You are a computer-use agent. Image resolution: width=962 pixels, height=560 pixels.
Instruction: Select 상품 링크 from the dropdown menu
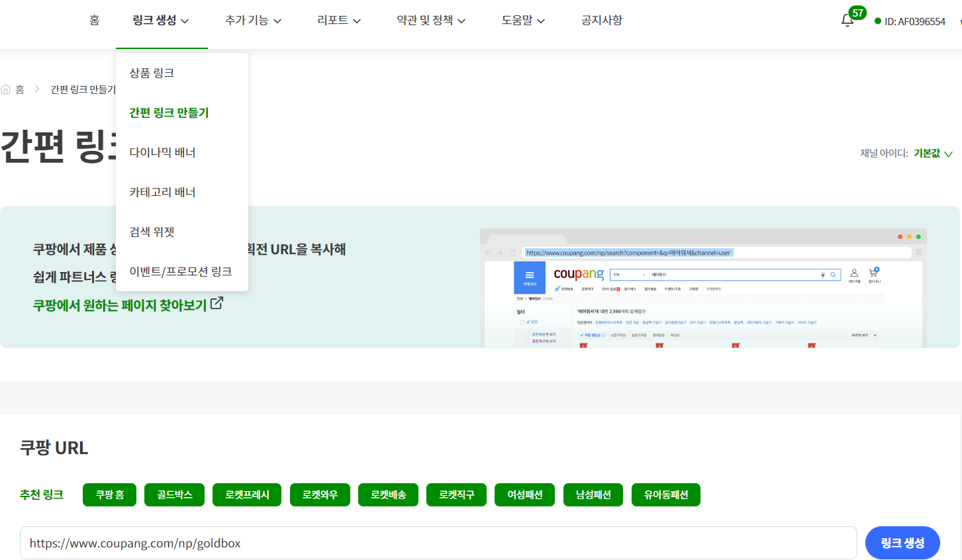[x=182, y=73]
